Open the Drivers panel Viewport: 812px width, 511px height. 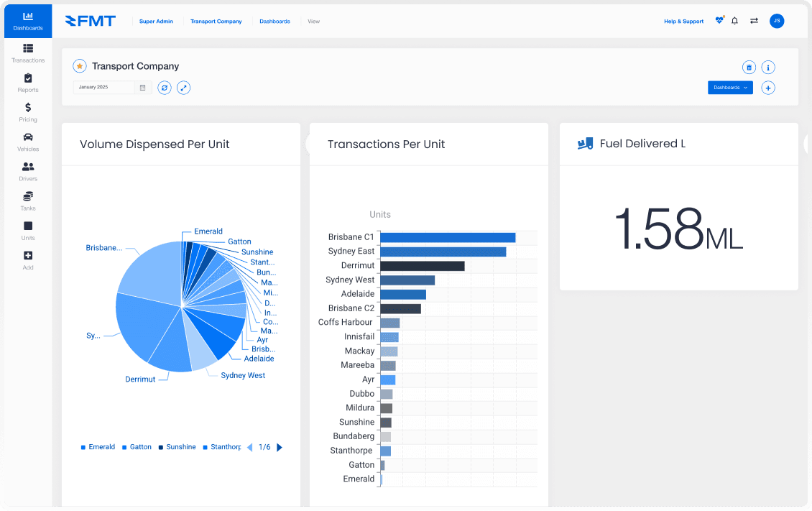click(27, 170)
